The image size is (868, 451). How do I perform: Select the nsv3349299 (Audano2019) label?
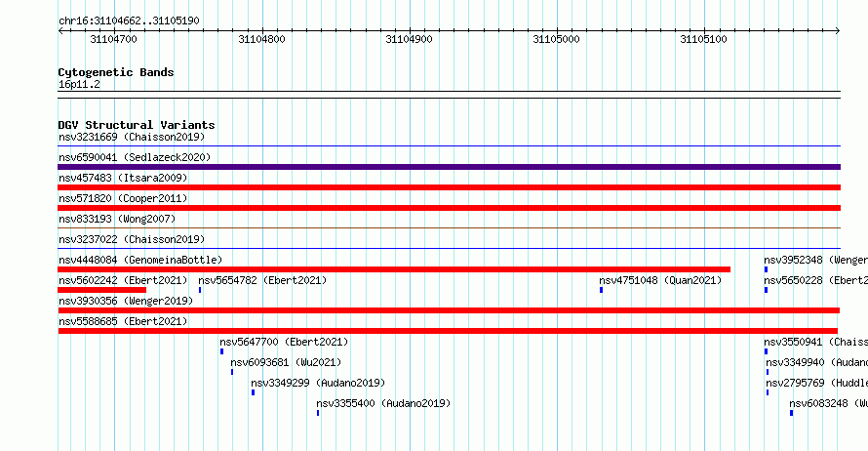click(x=318, y=383)
